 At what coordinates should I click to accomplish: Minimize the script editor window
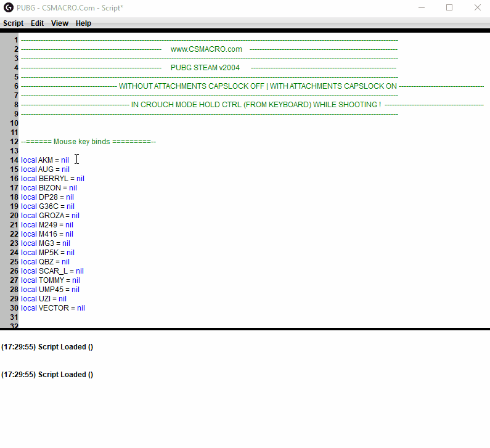click(x=421, y=8)
